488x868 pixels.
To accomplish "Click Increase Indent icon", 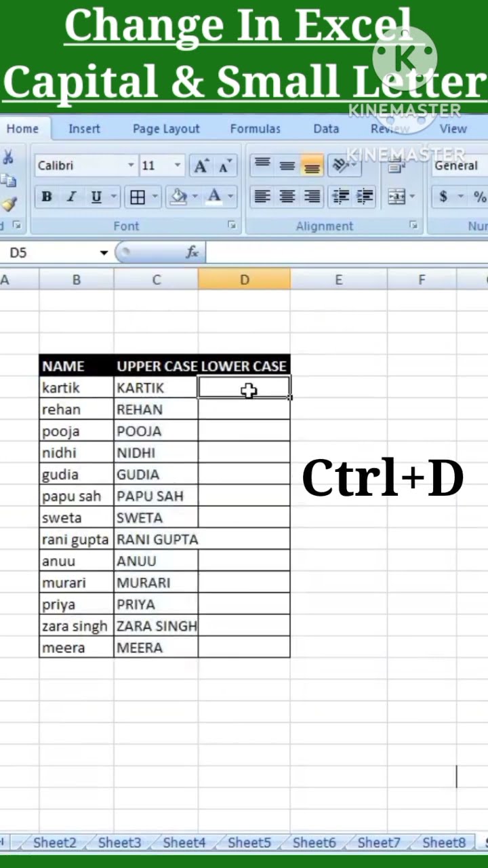I will (365, 197).
